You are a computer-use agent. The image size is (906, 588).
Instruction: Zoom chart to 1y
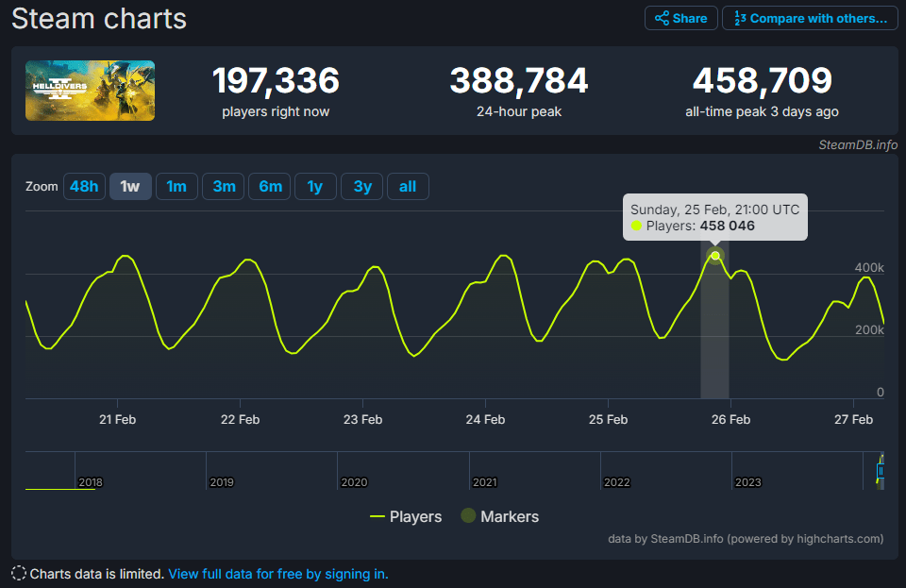click(315, 187)
